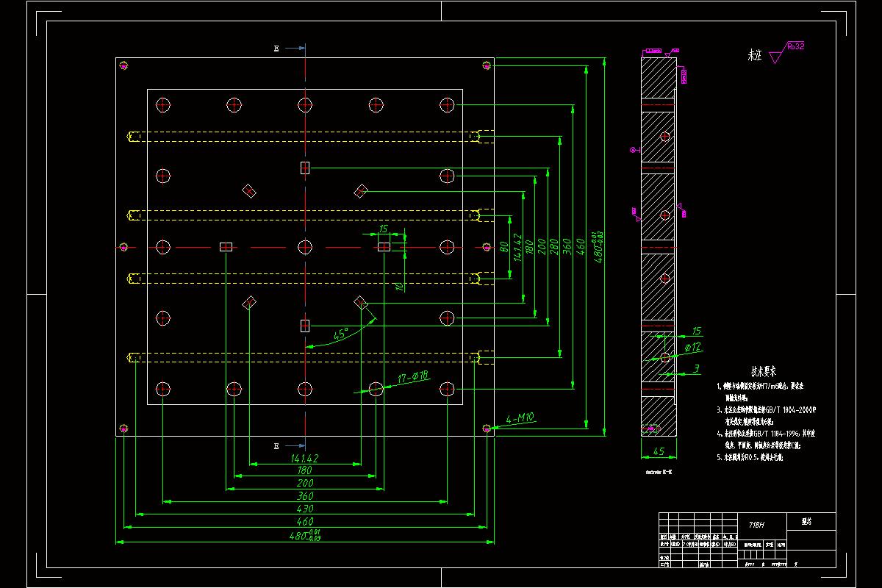The width and height of the screenshot is (882, 588).
Task: Click the 45 thickness dimension of section view
Action: [658, 451]
